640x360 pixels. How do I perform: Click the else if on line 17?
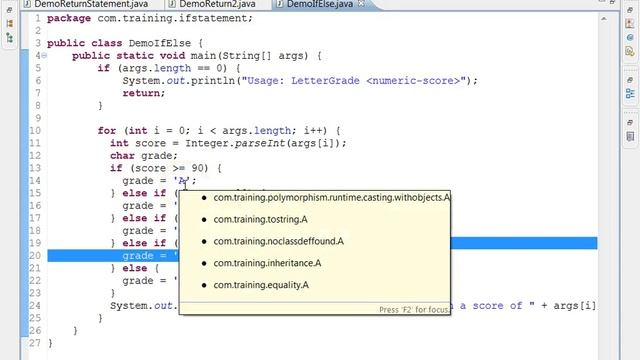pyautogui.click(x=144, y=218)
